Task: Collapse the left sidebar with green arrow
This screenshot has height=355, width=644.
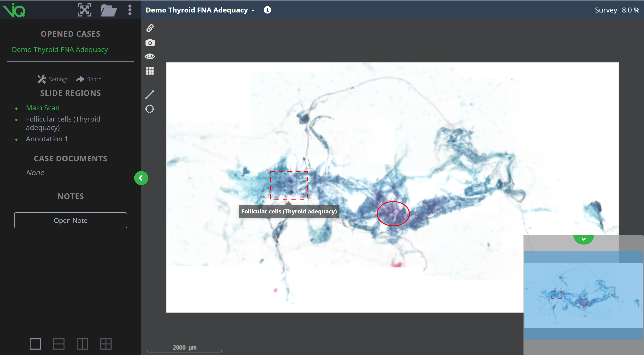Action: pyautogui.click(x=141, y=178)
